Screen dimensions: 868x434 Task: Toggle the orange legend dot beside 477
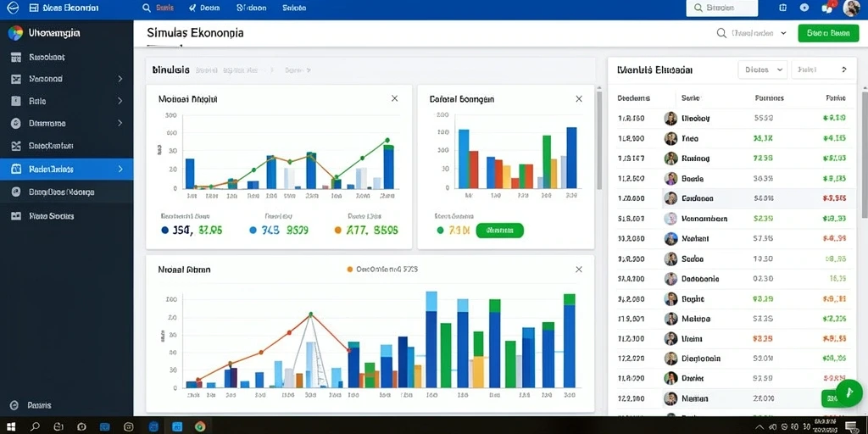point(337,231)
